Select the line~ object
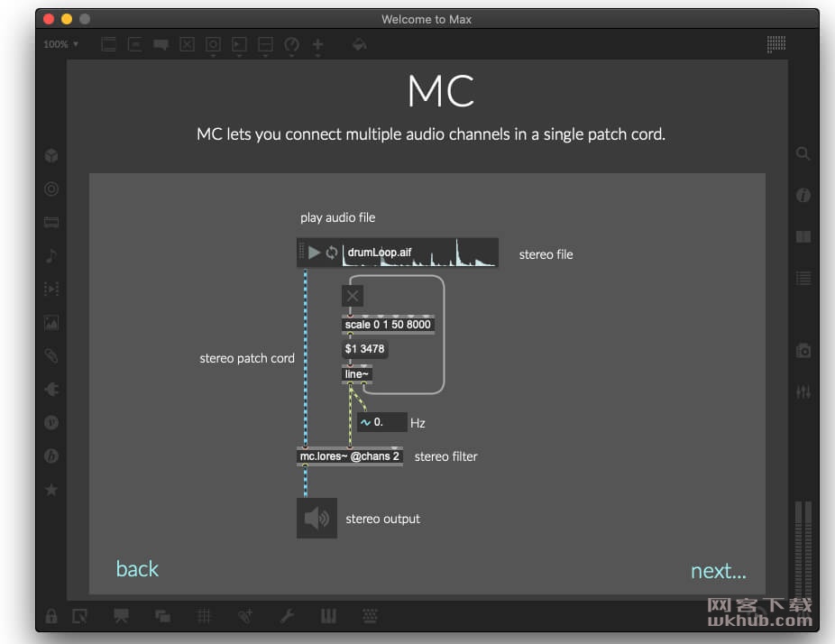Screen dimensions: 835x644 tap(356, 374)
